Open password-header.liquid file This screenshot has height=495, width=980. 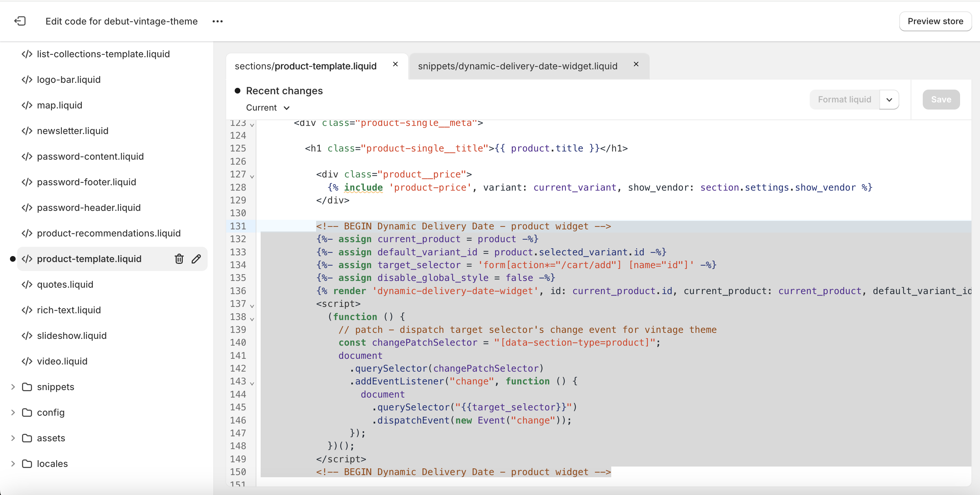pos(89,207)
